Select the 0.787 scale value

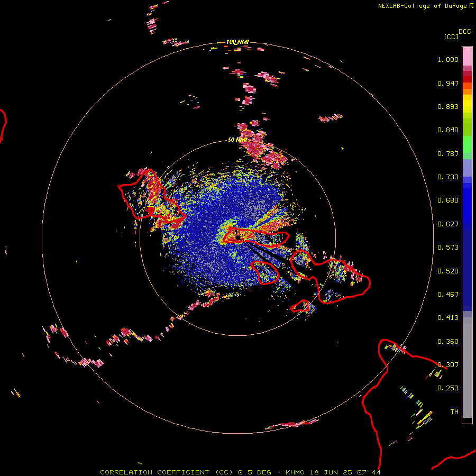(x=448, y=153)
